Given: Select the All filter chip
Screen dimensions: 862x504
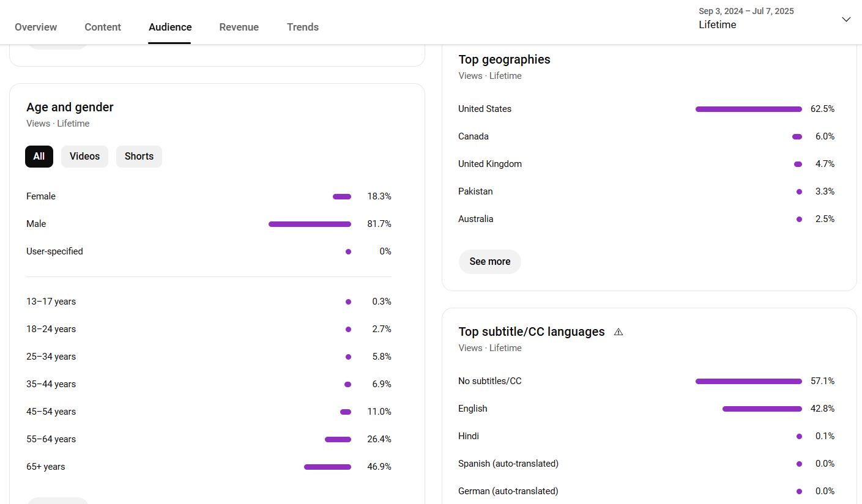Looking at the screenshot, I should pyautogui.click(x=39, y=157).
